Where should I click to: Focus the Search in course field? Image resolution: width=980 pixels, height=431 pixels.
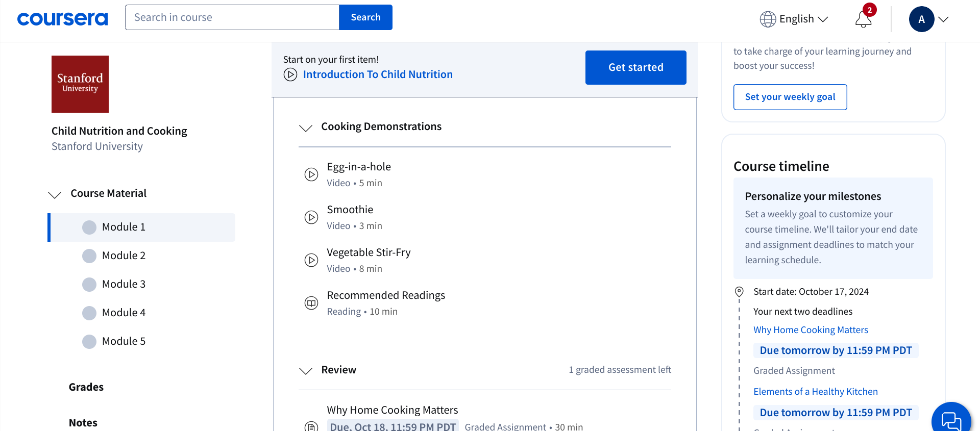coord(232,17)
